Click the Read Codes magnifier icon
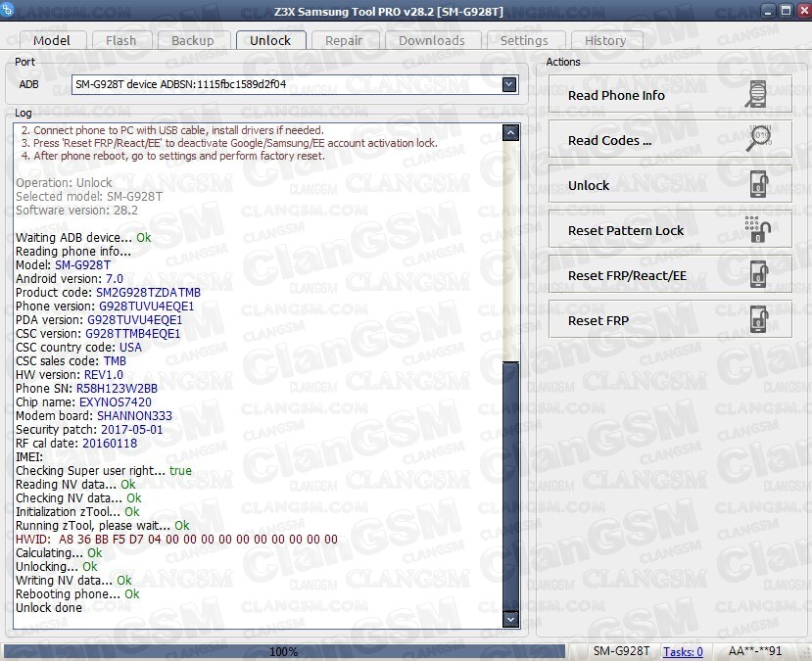 tap(758, 139)
